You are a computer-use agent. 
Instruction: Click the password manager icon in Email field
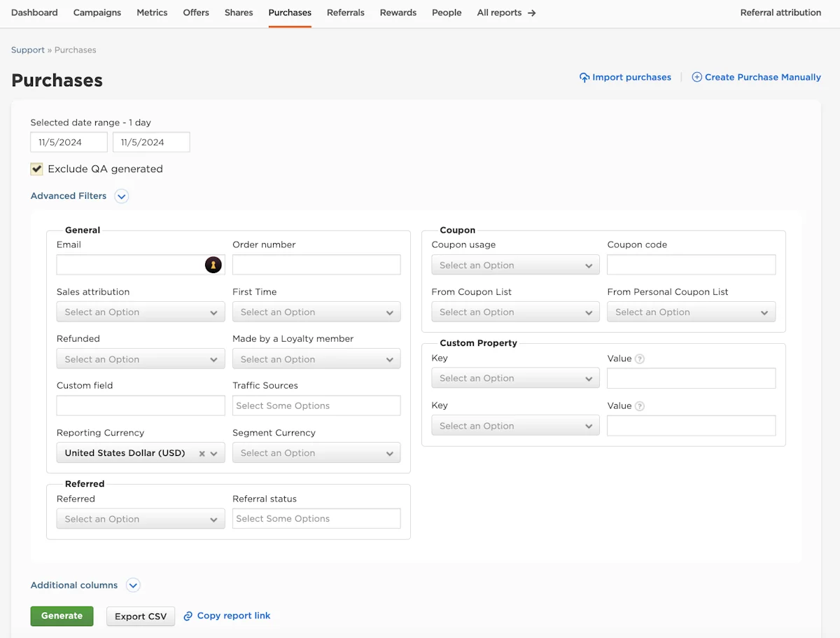tap(213, 265)
